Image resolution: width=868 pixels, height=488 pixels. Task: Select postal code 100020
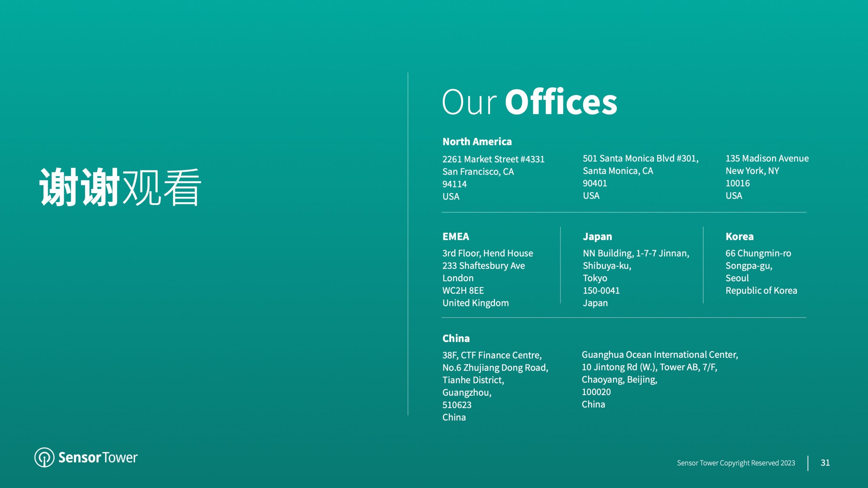[596, 392]
